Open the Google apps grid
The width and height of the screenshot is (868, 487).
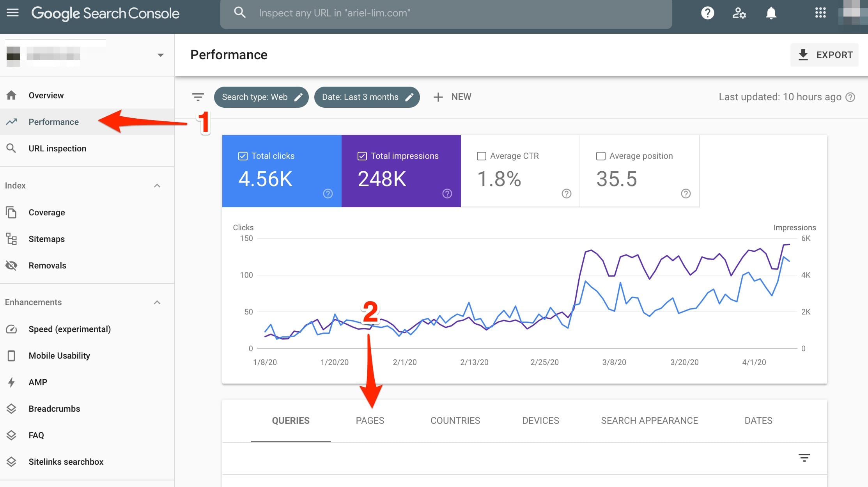(820, 13)
